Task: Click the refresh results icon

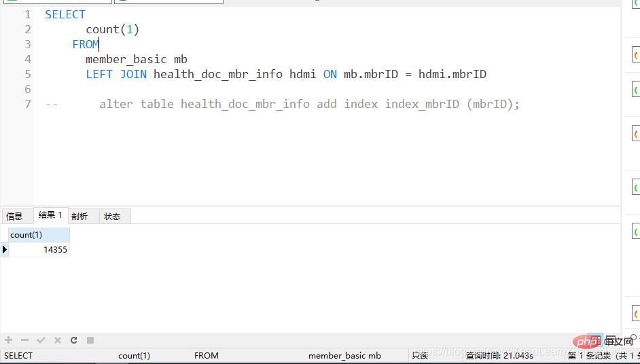Action: (x=74, y=340)
